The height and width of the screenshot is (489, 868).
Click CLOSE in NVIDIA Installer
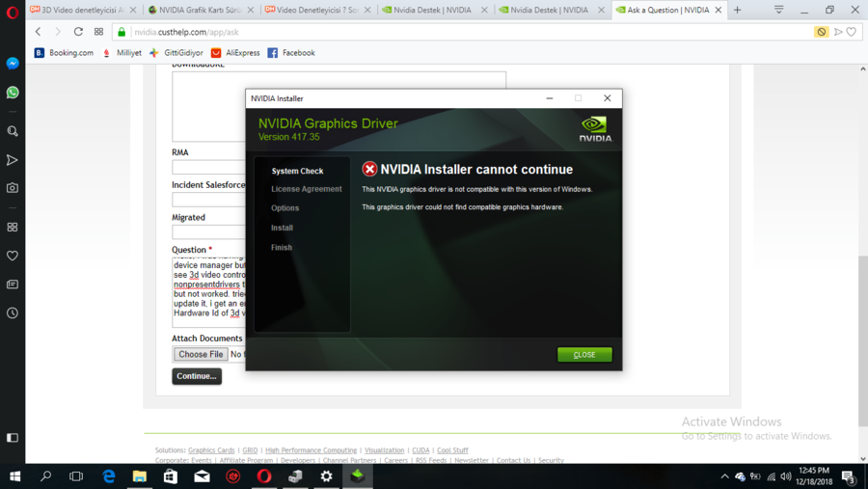(584, 354)
